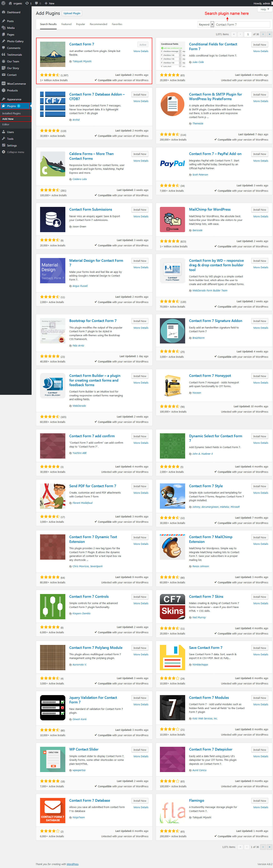
Task: Open the organic site home link
Action: click(x=16, y=3)
